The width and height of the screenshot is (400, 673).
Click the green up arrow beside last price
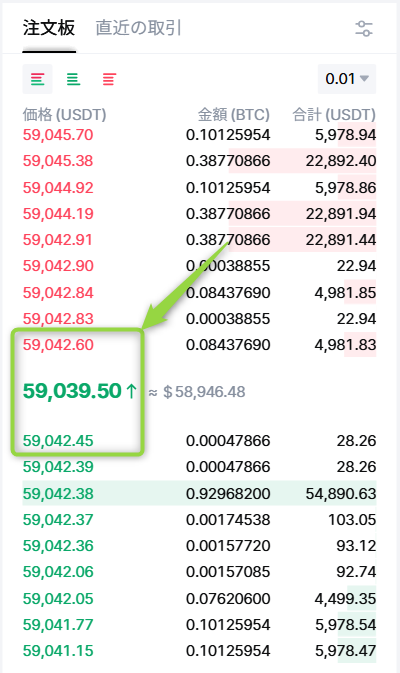[x=131, y=391]
